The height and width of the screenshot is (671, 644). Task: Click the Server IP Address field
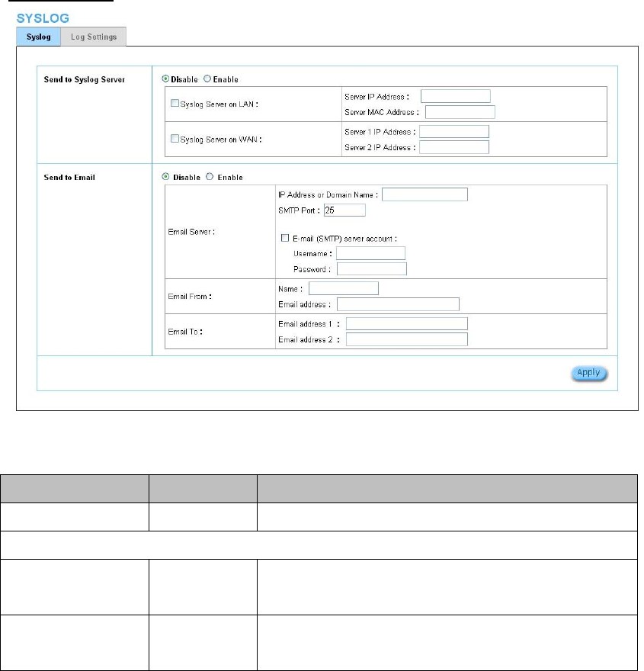[456, 96]
